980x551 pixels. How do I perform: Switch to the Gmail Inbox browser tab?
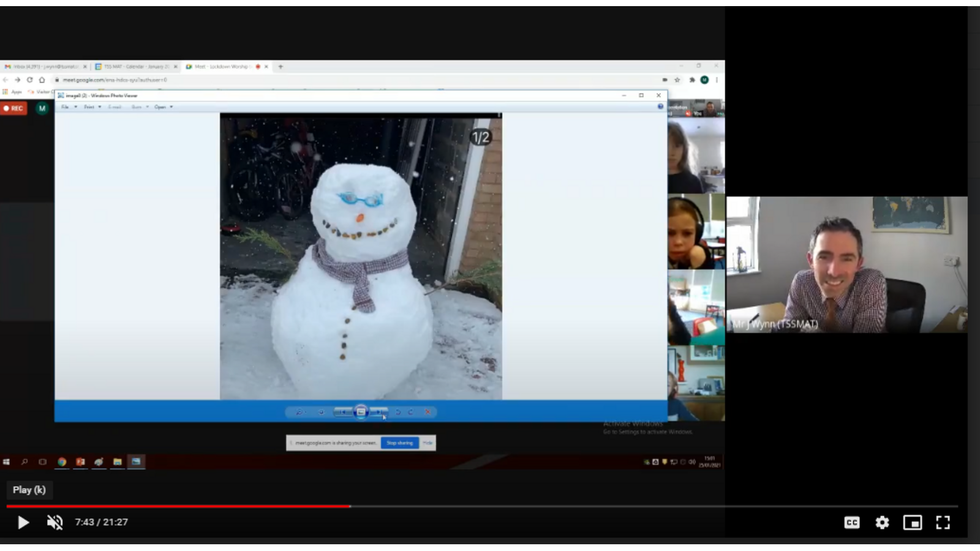coord(43,67)
